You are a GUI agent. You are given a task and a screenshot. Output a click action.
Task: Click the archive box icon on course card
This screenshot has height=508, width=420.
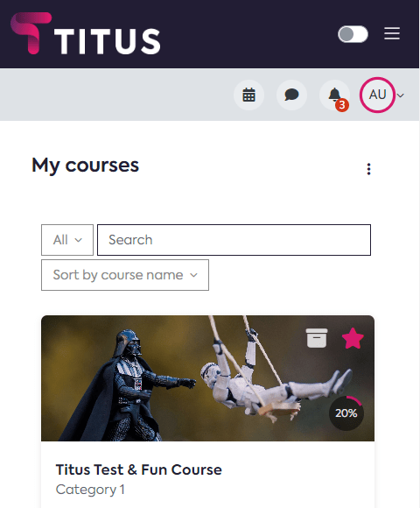click(317, 338)
